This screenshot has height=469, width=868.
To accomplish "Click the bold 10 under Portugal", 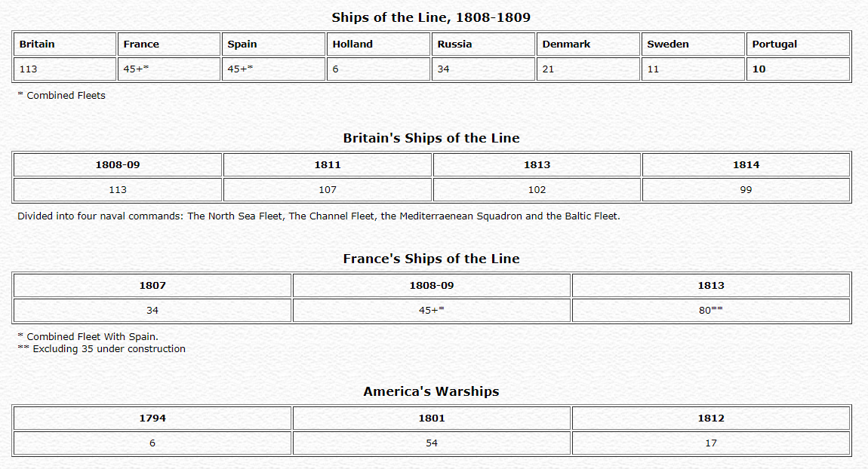I will [759, 69].
